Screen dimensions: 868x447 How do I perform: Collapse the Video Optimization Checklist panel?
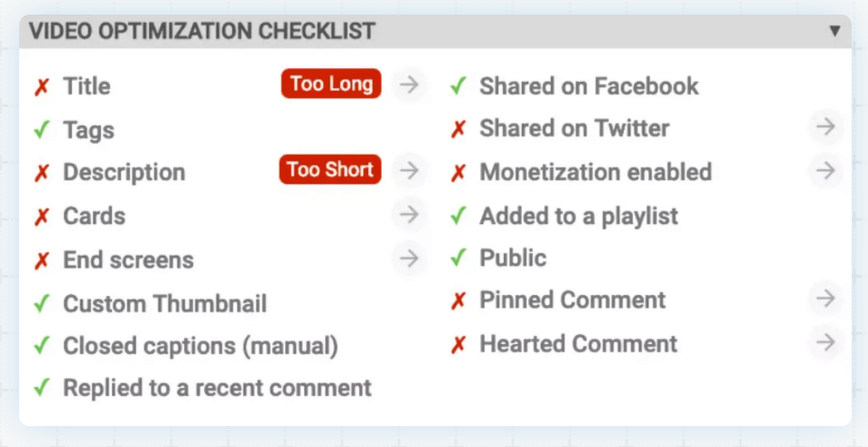[834, 31]
